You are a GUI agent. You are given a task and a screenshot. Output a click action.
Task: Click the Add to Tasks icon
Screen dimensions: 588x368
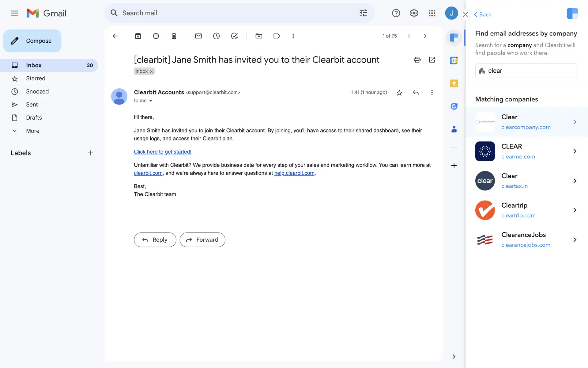(x=234, y=36)
